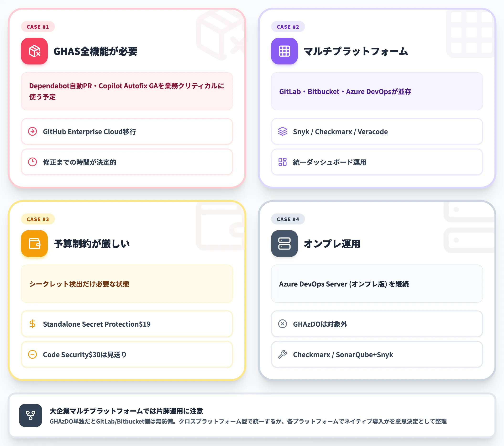
Task: Click the オンプレ運用 heading
Action: coord(332,244)
